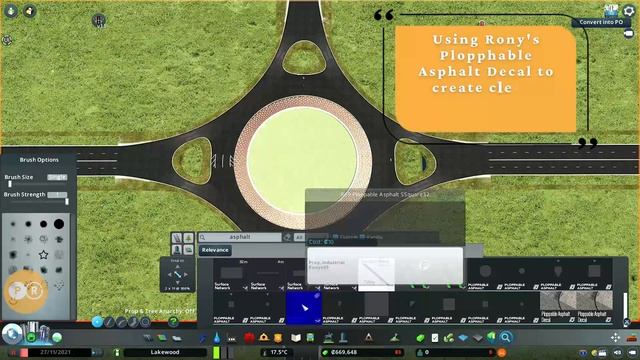This screenshot has width=640, height=360.
Task: Toggle the audio mute speaker icon
Action: tap(617, 352)
